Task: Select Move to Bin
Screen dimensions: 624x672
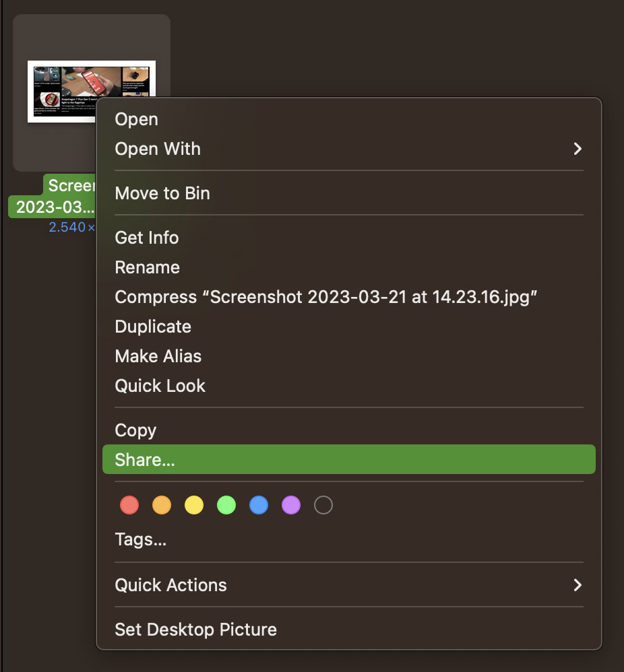Action: [x=162, y=193]
